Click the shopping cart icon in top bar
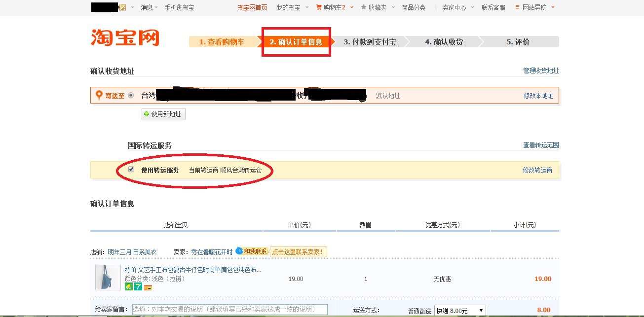The height and width of the screenshot is (317, 644). (x=319, y=7)
